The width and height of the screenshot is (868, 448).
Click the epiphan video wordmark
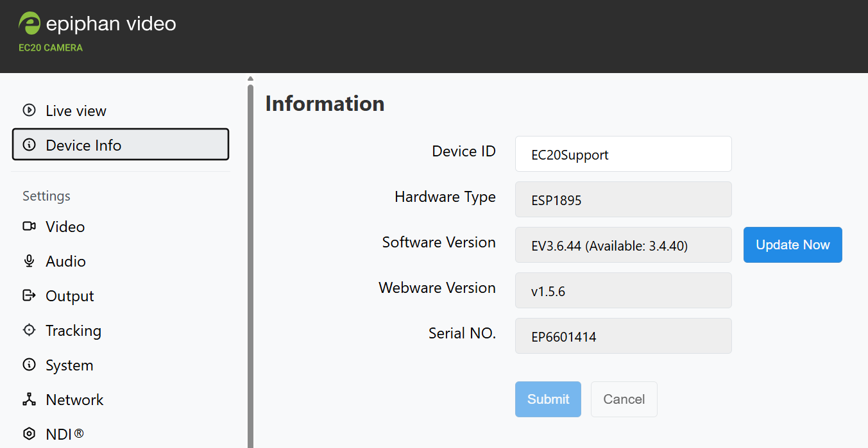111,24
